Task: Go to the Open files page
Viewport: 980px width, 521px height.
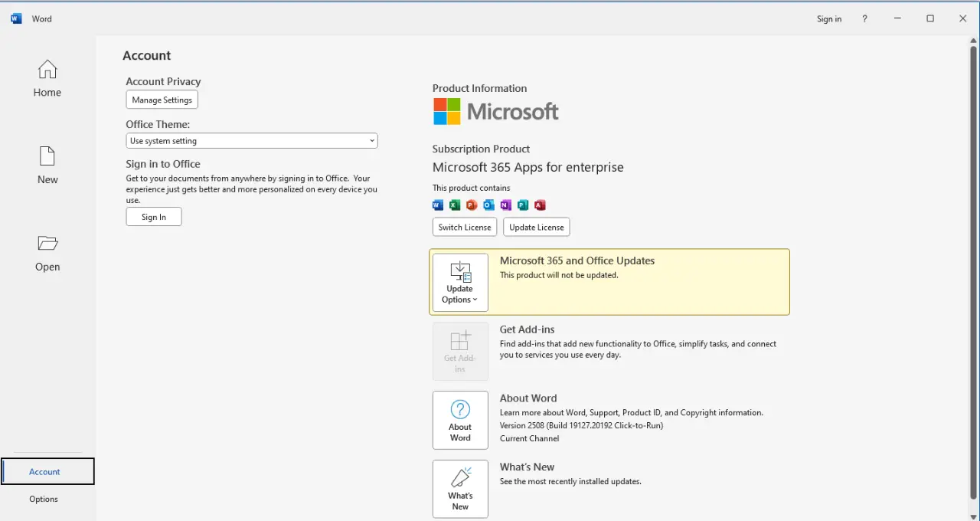Action: [x=47, y=254]
